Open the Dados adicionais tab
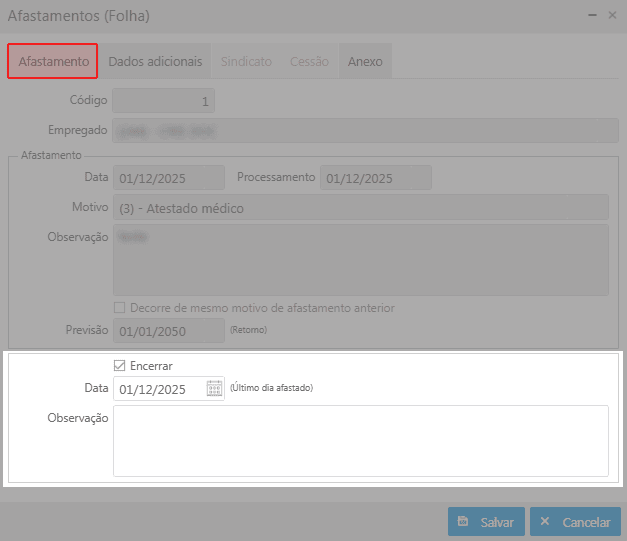 tap(155, 61)
